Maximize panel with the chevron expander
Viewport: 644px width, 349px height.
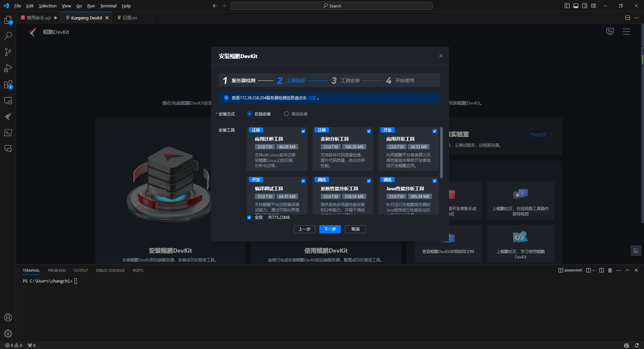(627, 270)
